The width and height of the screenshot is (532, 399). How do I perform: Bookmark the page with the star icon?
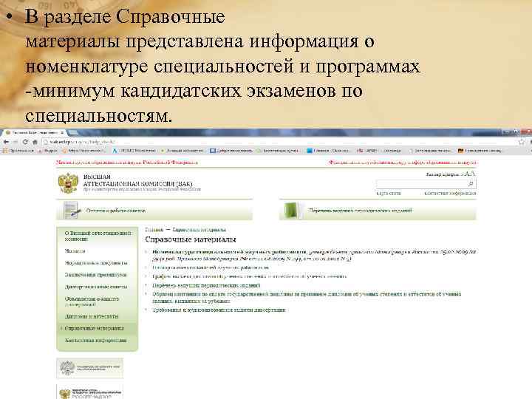(522, 142)
